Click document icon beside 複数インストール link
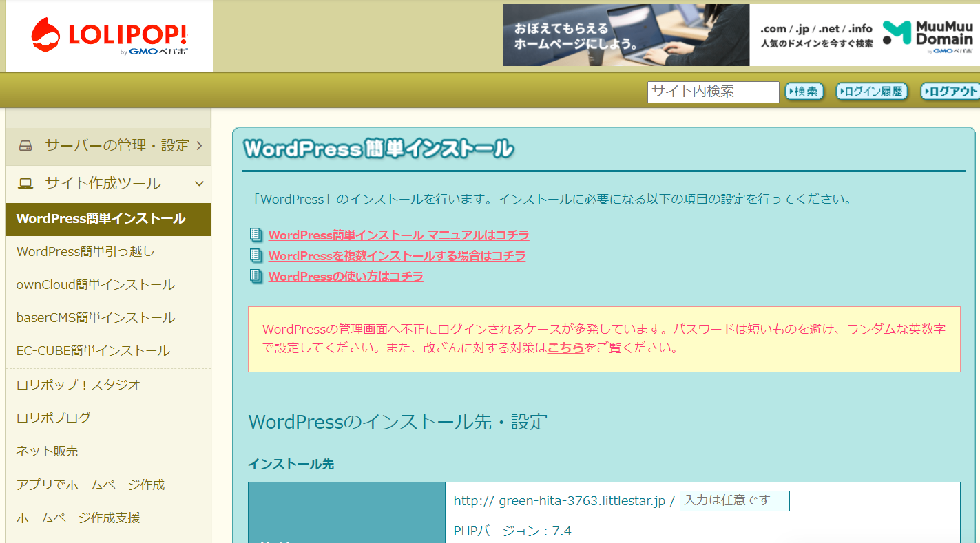 [256, 256]
